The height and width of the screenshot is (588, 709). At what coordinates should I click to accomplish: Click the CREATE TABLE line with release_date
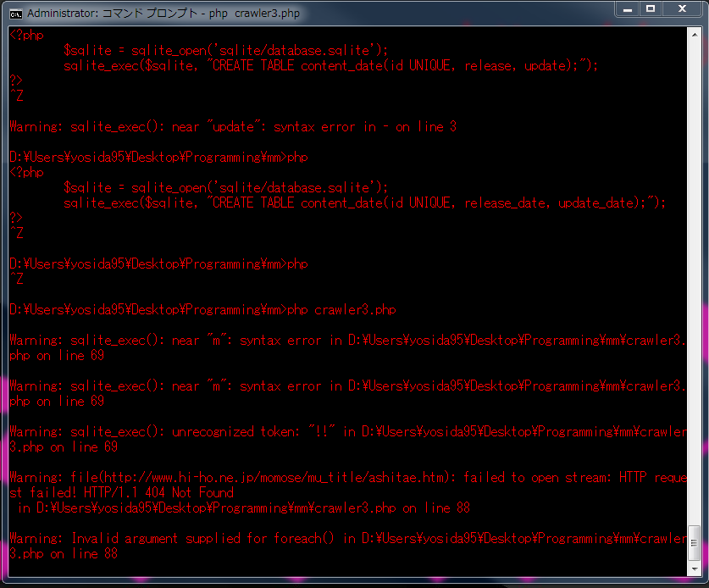364,203
